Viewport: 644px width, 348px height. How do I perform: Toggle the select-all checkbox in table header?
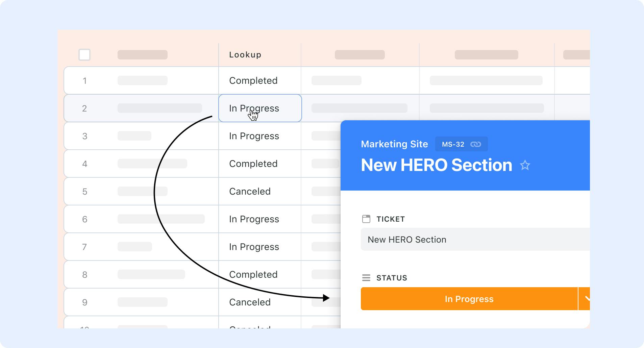(x=84, y=55)
